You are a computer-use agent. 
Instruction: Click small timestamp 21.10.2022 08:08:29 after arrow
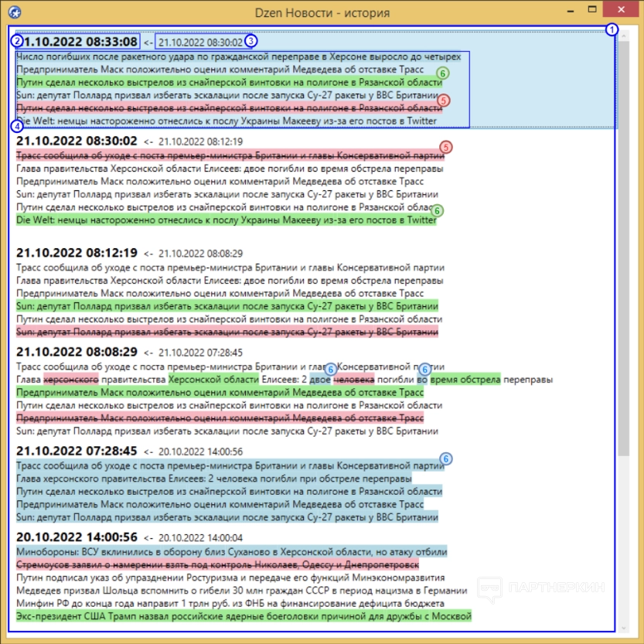coord(200,254)
